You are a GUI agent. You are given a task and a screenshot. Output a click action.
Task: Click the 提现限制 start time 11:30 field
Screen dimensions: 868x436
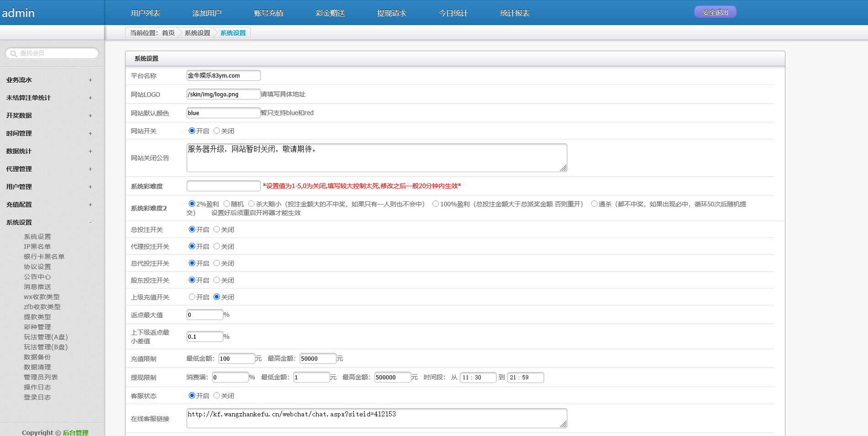pyautogui.click(x=478, y=378)
